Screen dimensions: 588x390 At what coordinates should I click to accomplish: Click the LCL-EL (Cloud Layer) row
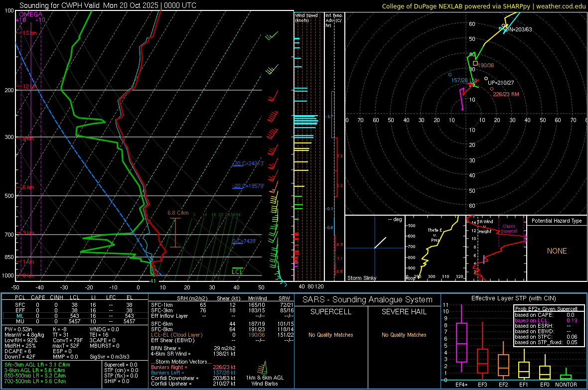222,335
